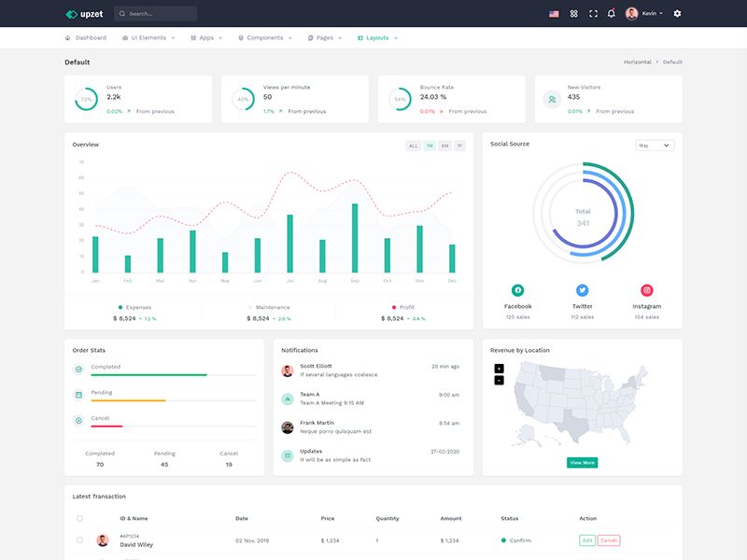Click the Facebook social source icon
747x560 pixels.
pyautogui.click(x=517, y=290)
